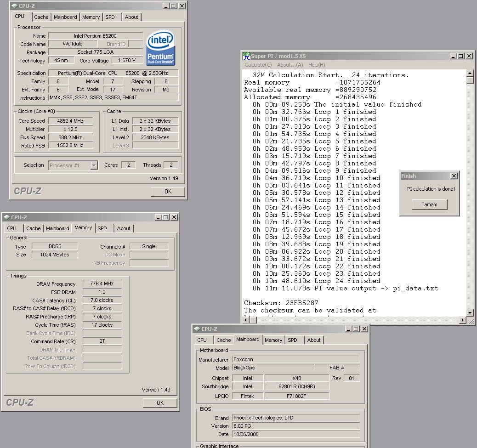Viewport: 477px width, 448px height.
Task: Open the Help(H) menu in Super PI
Action: pyautogui.click(x=317, y=65)
